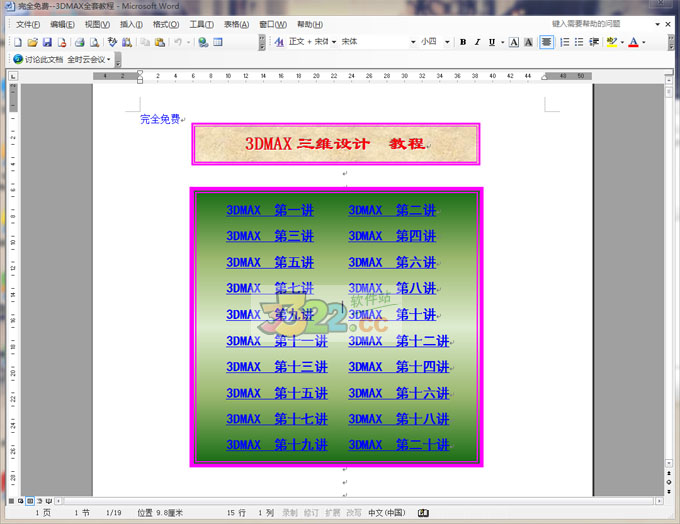Toggle underline formatting
Image resolution: width=680 pixels, height=524 pixels.
[x=492, y=42]
